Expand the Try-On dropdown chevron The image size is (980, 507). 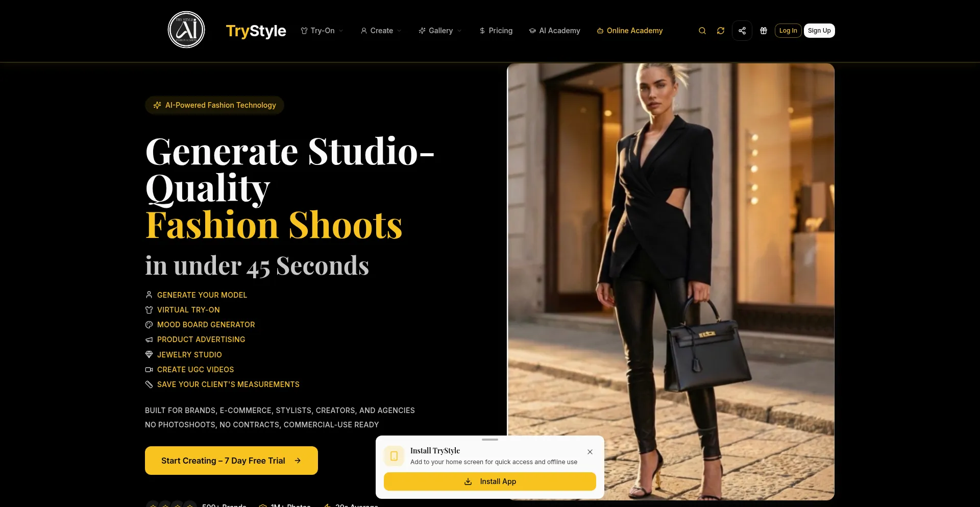[x=341, y=31]
